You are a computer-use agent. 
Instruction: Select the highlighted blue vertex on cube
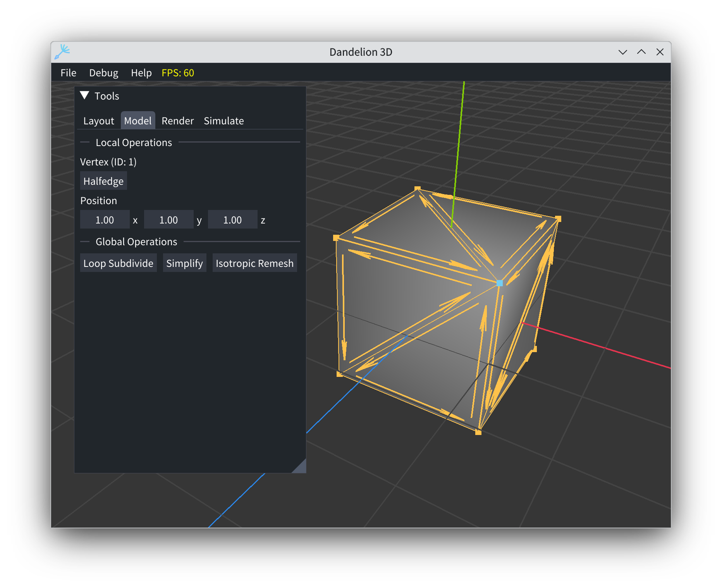(499, 283)
